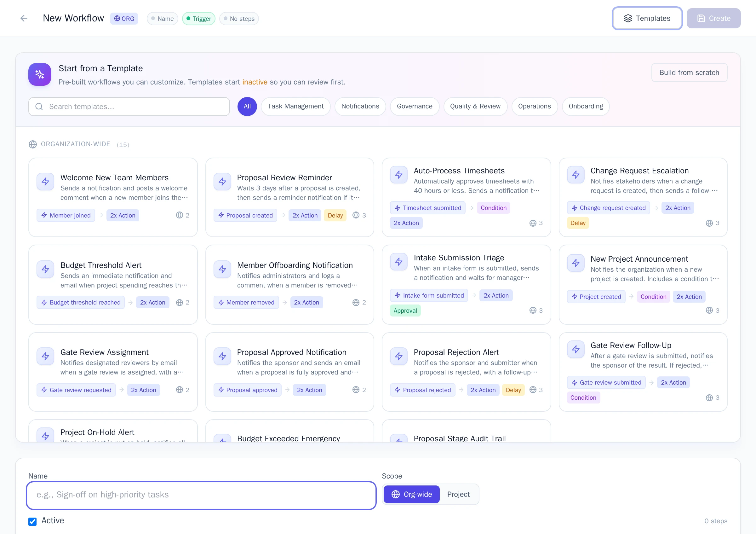
Task: Click the globe step-count icon on Gate Review Follow-Up
Action: 709,398
